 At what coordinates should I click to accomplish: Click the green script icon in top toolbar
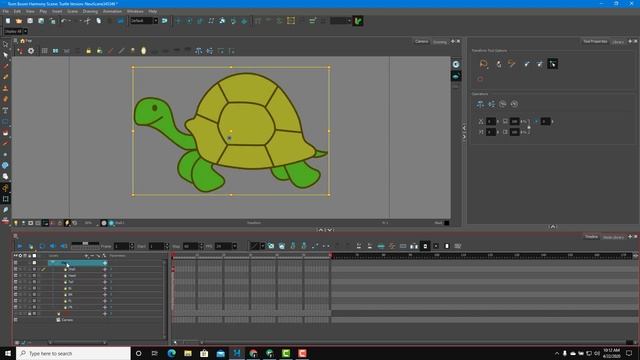click(x=358, y=21)
